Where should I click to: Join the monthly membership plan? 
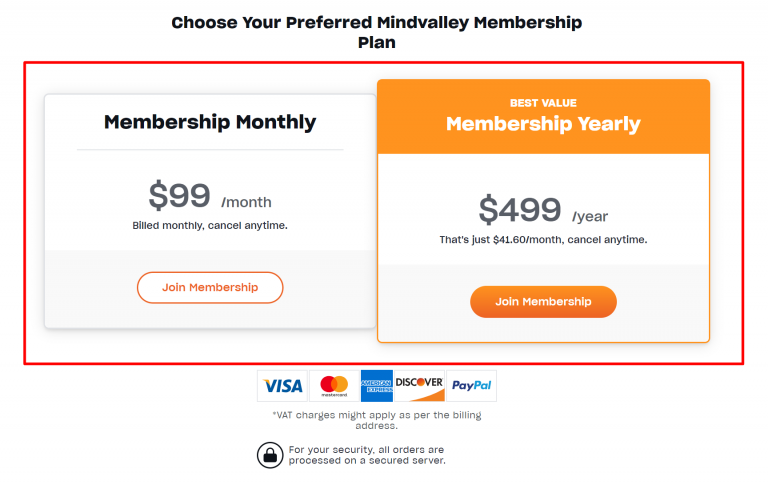(x=210, y=287)
